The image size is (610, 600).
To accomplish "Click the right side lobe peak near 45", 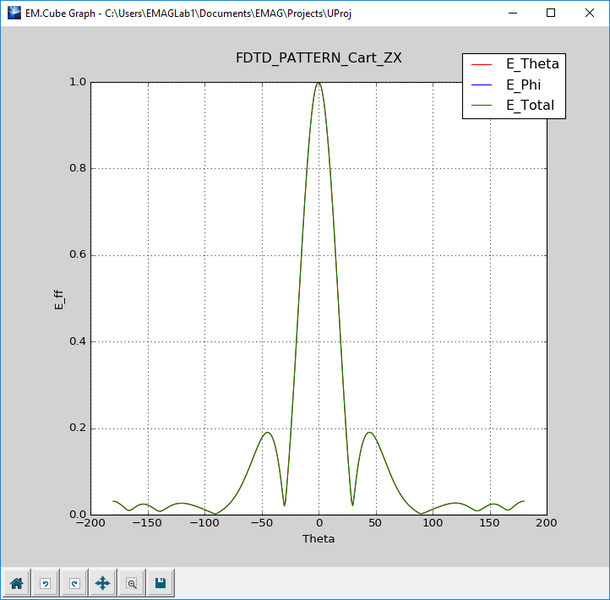I will (x=370, y=432).
